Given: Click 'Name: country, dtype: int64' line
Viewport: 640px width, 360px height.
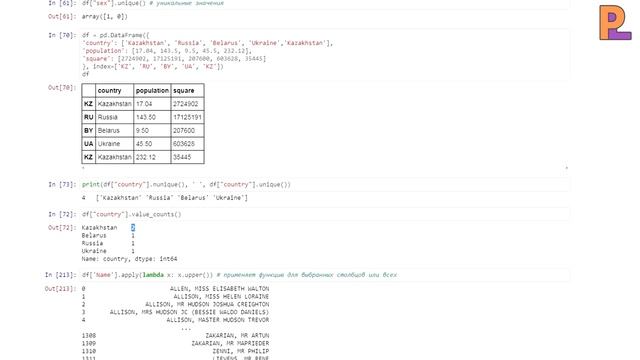Looking at the screenshot, I should pos(129,259).
